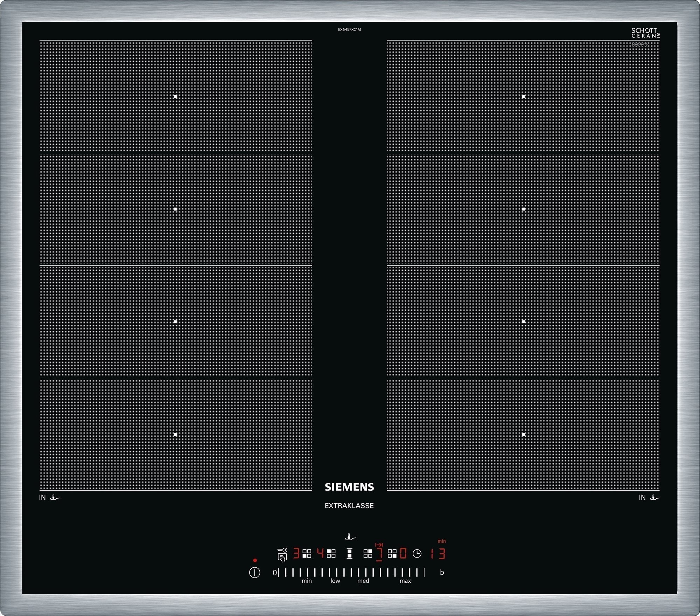Tap the centre dot of the bottom-right cooking segment
The image size is (700, 616).
[x=523, y=434]
